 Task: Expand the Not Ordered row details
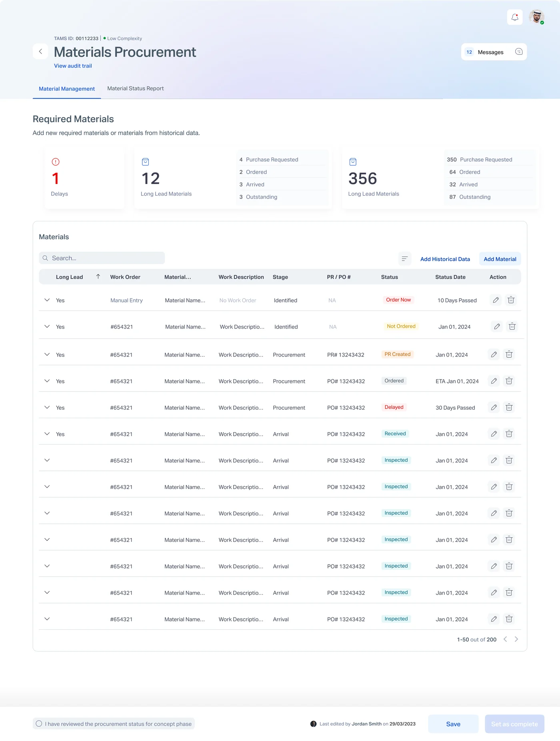(x=47, y=326)
